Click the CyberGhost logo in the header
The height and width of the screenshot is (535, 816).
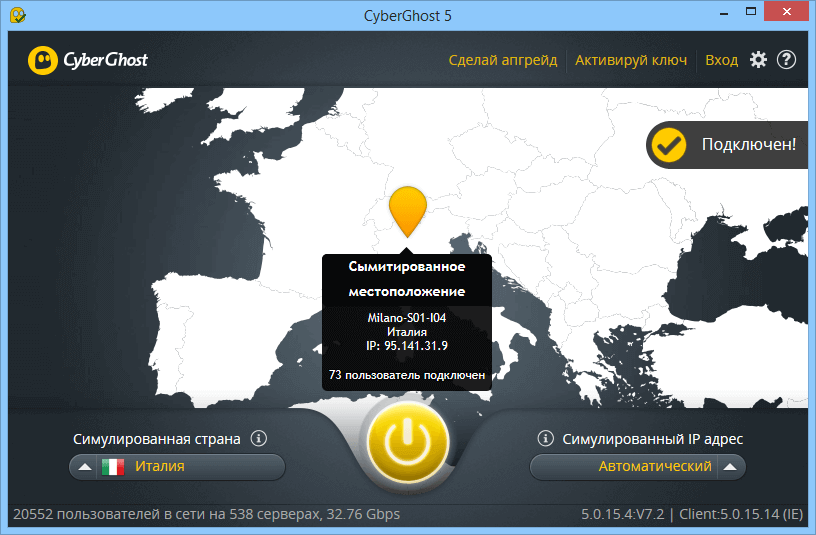(87, 60)
